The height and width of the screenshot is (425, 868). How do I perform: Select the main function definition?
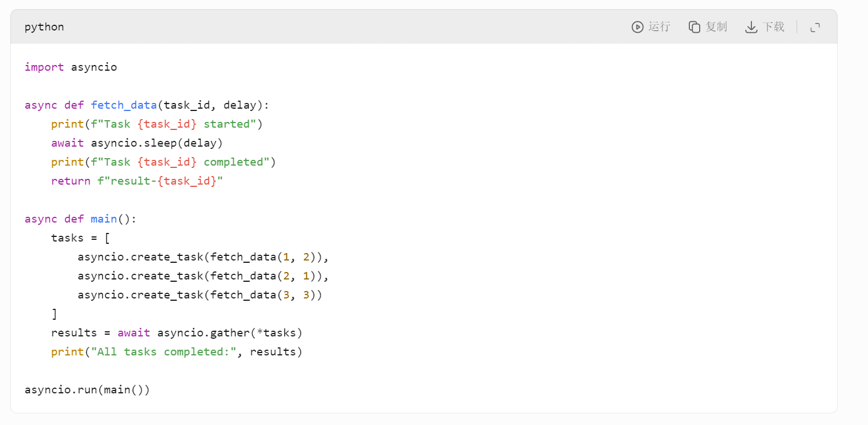point(103,219)
